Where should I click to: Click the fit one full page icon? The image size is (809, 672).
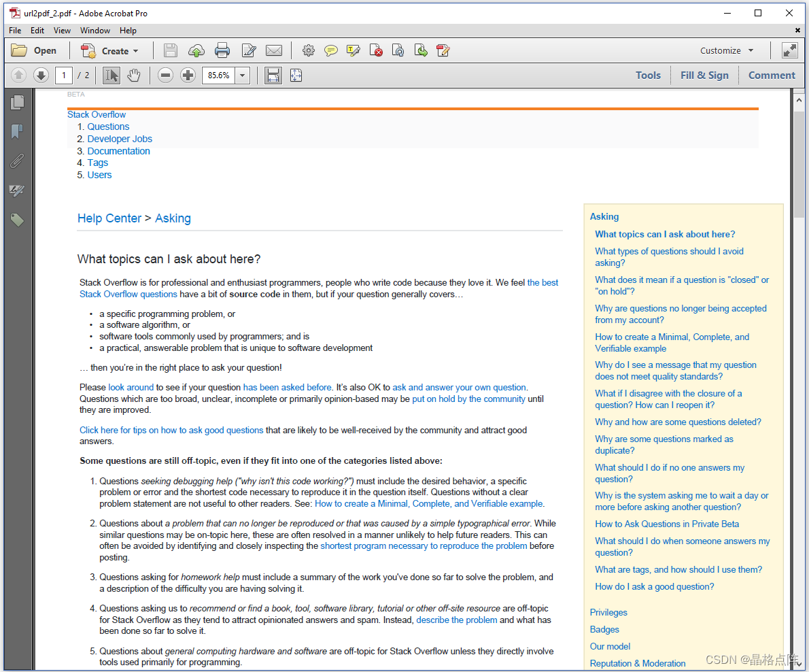pyautogui.click(x=296, y=75)
